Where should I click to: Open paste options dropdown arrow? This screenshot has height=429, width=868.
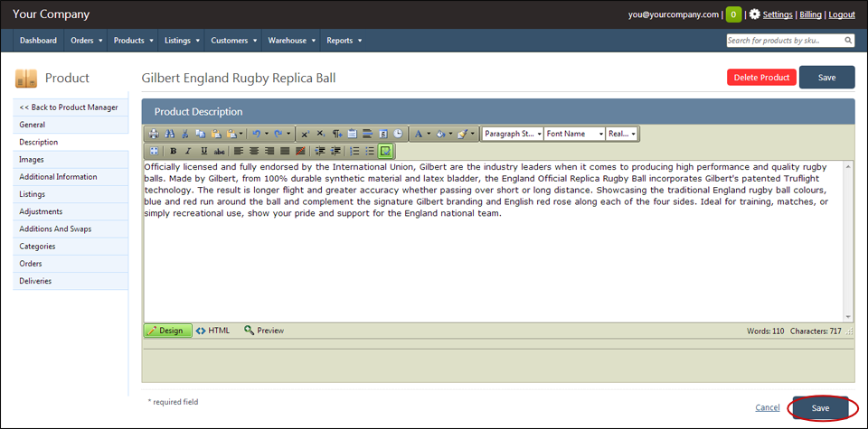click(241, 134)
